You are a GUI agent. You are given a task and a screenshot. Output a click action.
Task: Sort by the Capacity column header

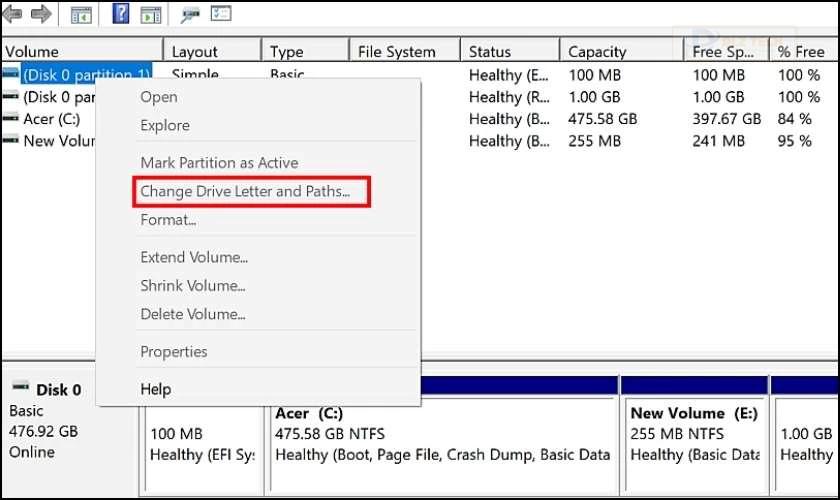[622, 51]
